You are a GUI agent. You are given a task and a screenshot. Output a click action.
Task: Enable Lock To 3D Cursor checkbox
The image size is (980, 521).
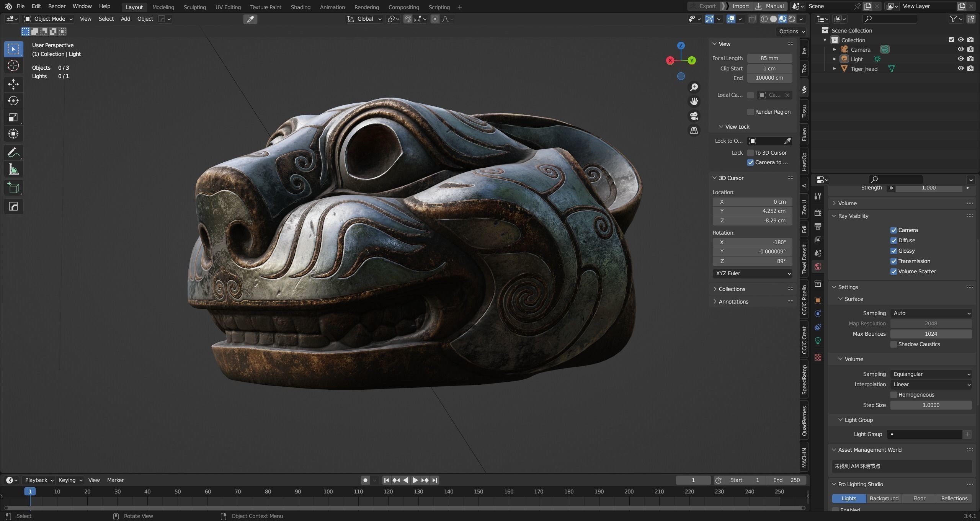(750, 153)
